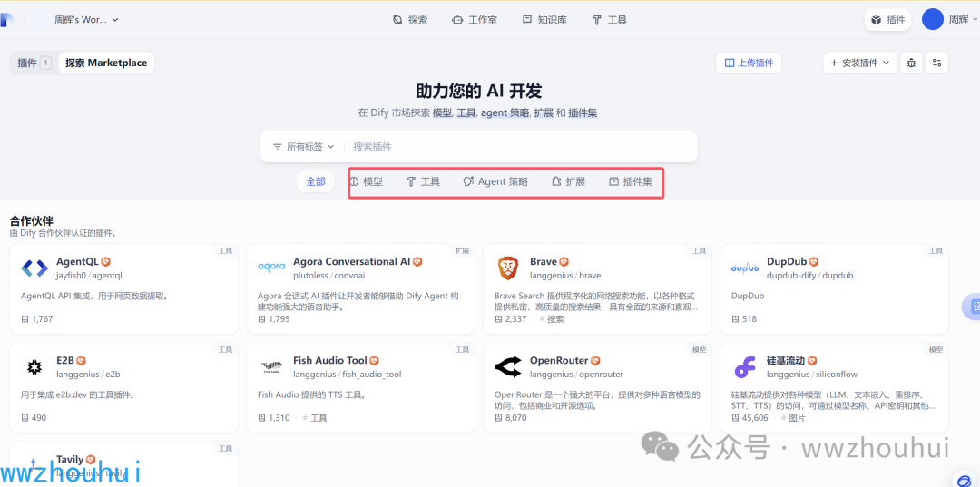The width and height of the screenshot is (980, 487).
Task: Click the E2B plugin star logo
Action: 34,366
